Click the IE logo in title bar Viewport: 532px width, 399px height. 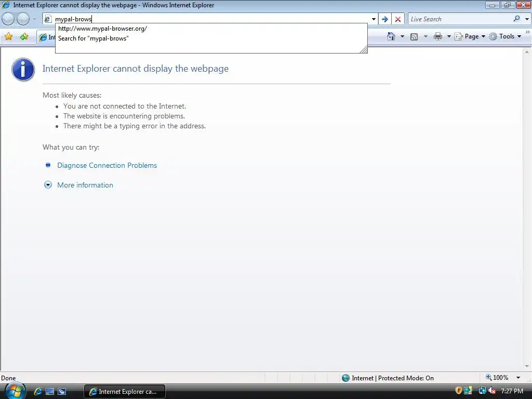(6, 5)
